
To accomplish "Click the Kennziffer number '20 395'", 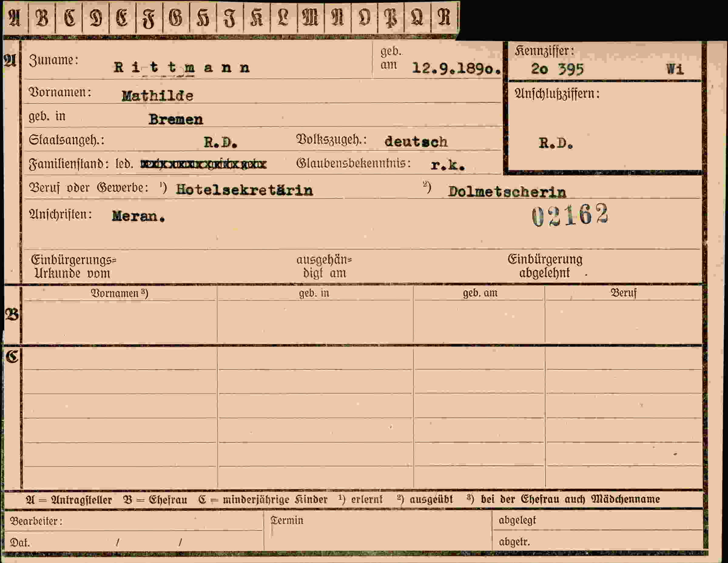I will pos(557,69).
